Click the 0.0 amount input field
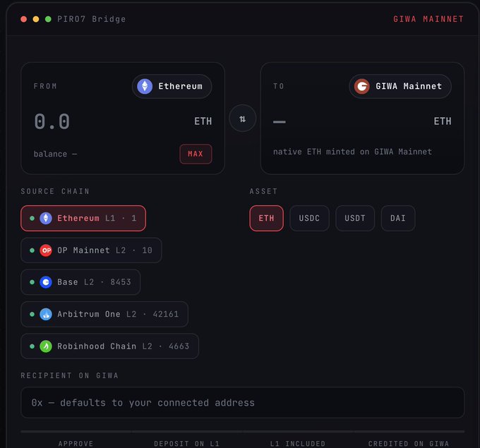 click(52, 121)
